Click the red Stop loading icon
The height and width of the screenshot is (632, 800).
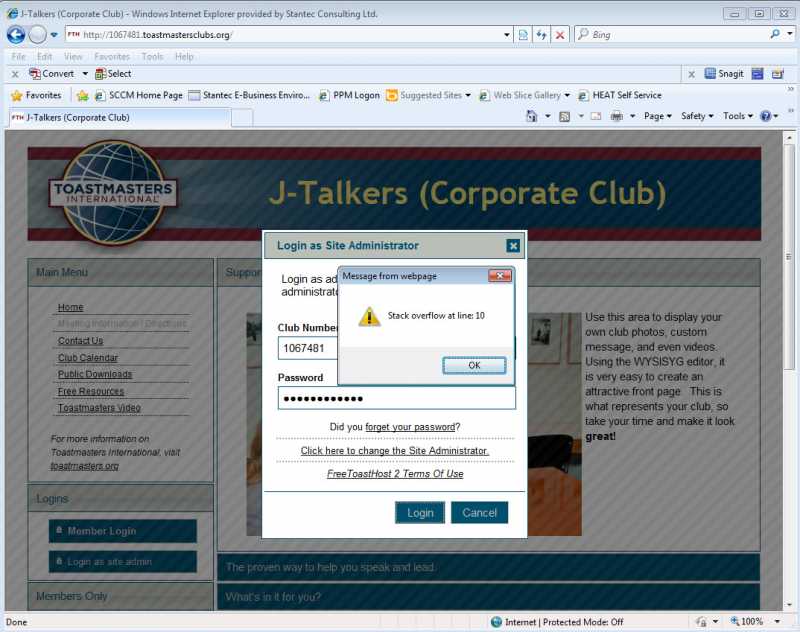pos(560,35)
